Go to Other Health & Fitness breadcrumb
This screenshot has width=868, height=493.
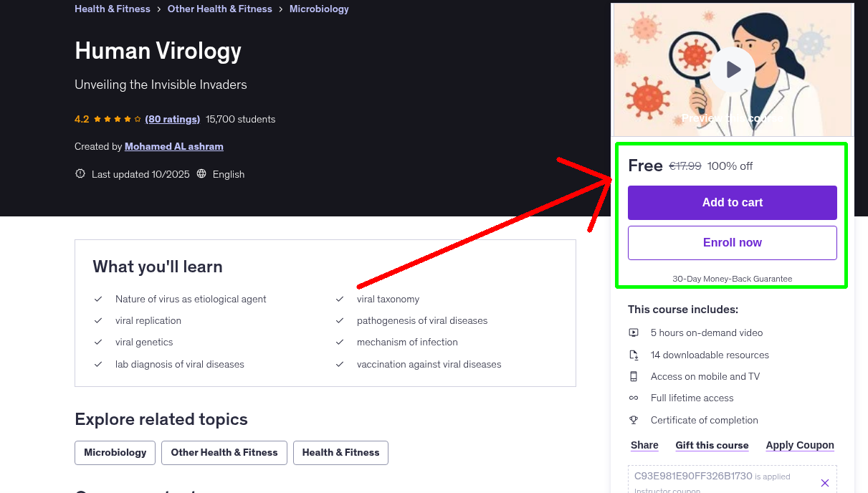[219, 9]
